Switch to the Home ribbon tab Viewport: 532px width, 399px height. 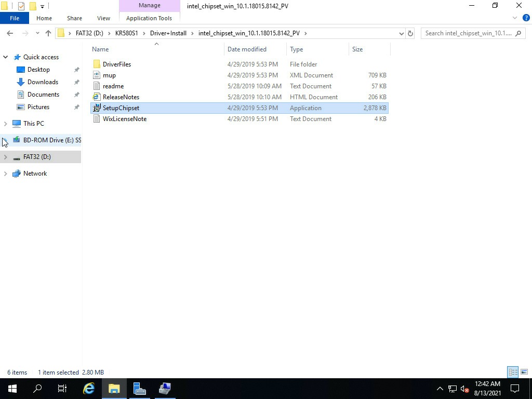[44, 18]
